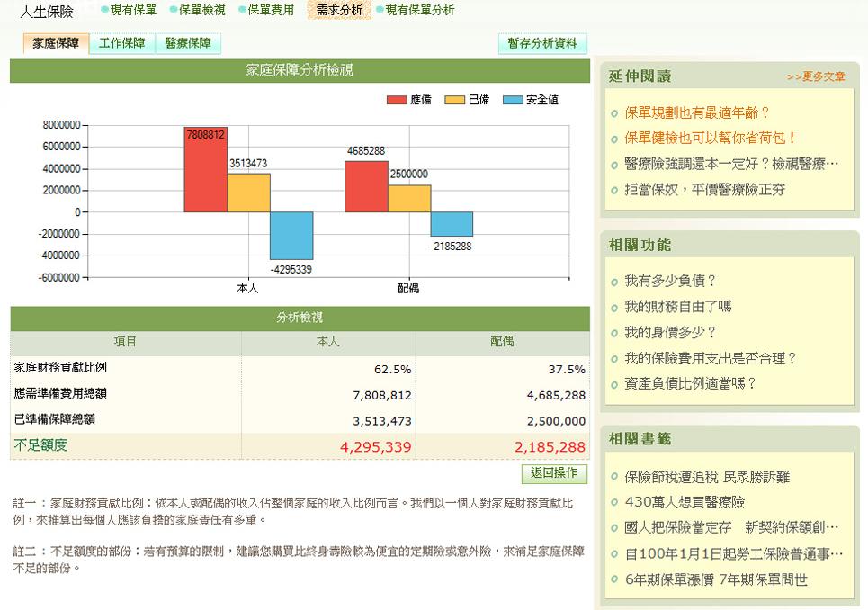Click the 資產負債比例適當嗎 link
868x610 pixels.
click(691, 383)
